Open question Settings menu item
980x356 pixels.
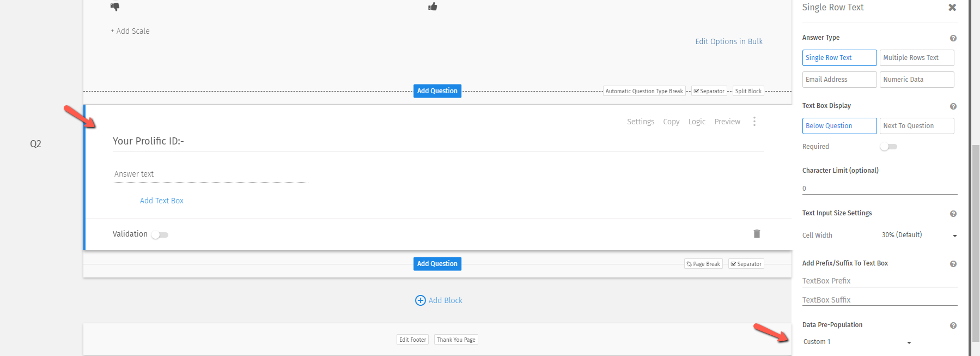[x=640, y=122]
